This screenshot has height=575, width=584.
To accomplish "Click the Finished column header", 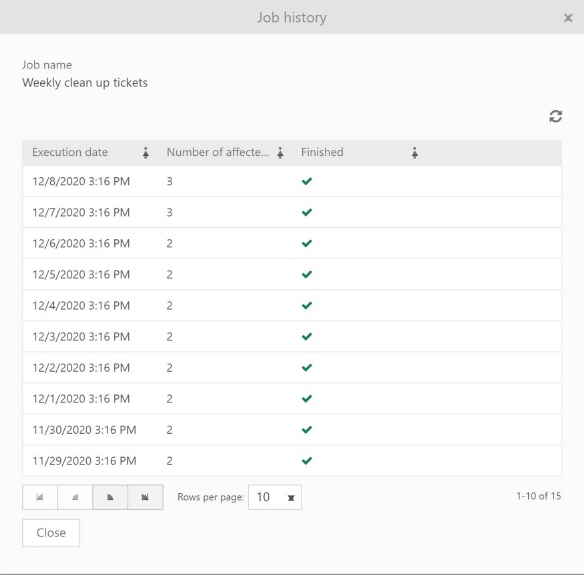I will pos(322,152).
